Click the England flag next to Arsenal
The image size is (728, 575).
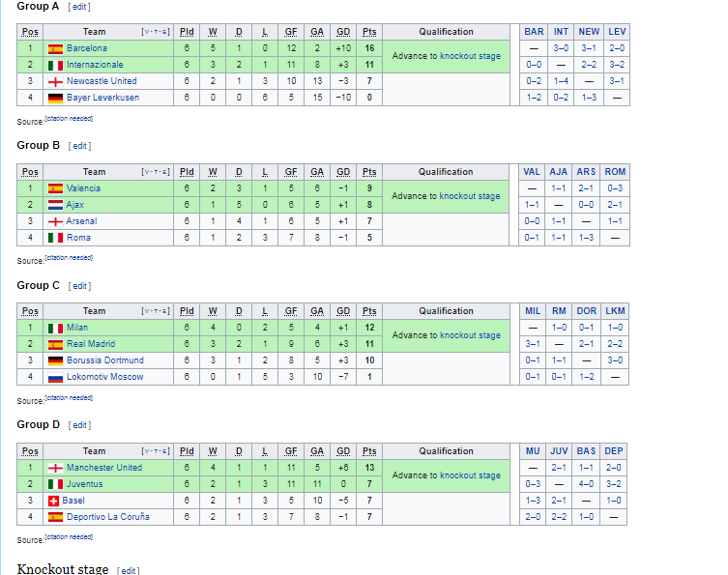click(x=55, y=221)
